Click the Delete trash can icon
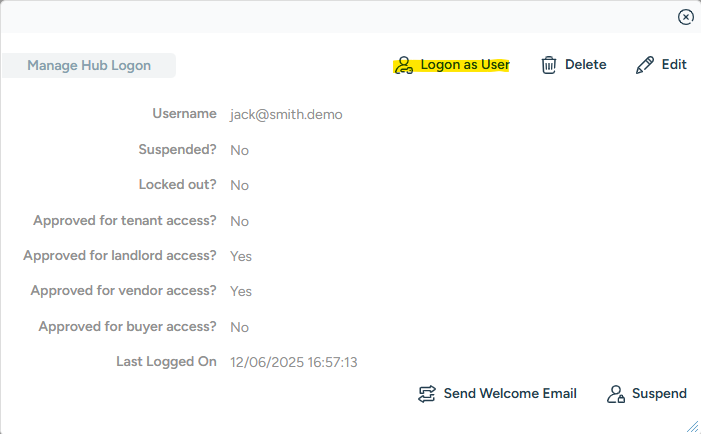Viewport: 701px width, 434px height. [549, 65]
